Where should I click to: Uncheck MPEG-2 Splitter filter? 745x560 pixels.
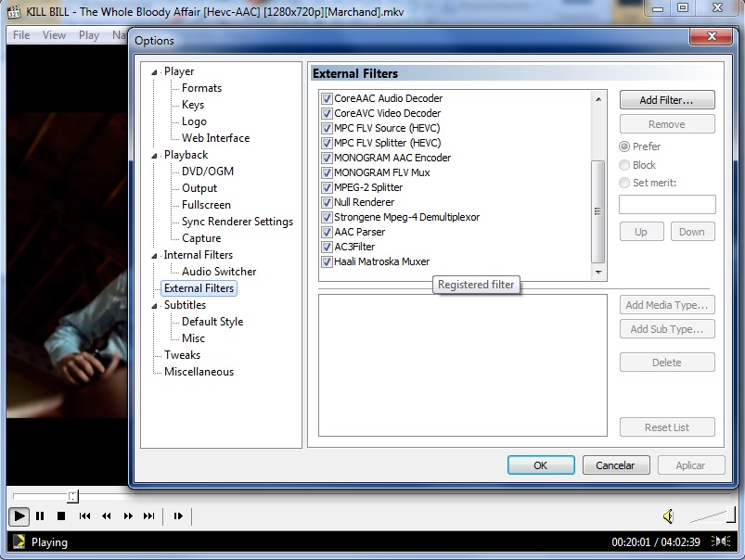(327, 187)
